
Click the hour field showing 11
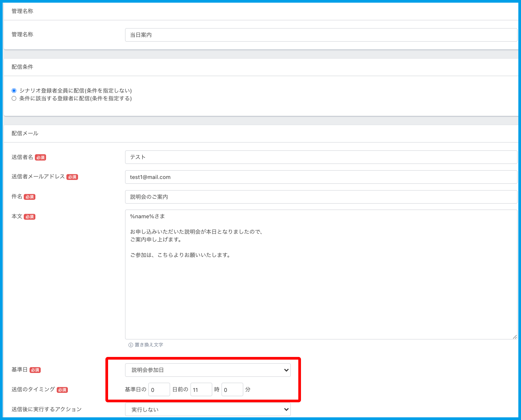pos(201,390)
